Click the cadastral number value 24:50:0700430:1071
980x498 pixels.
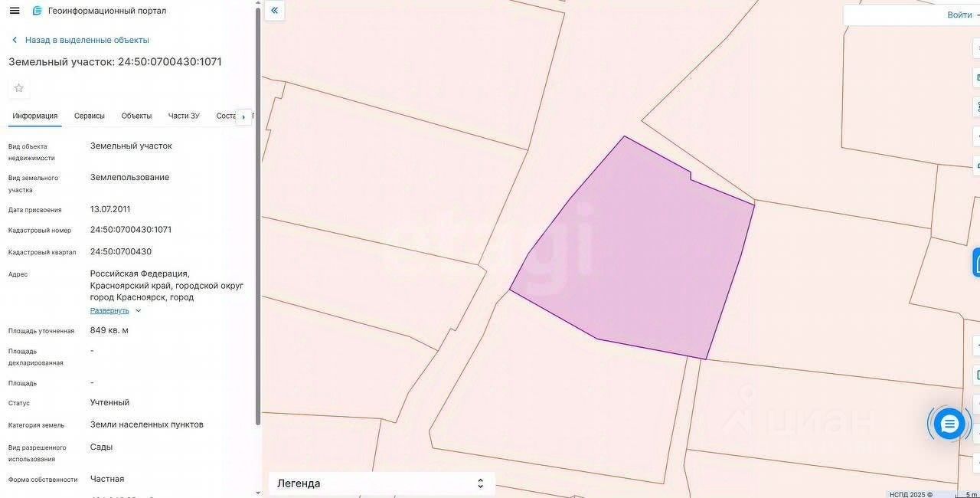pos(131,230)
